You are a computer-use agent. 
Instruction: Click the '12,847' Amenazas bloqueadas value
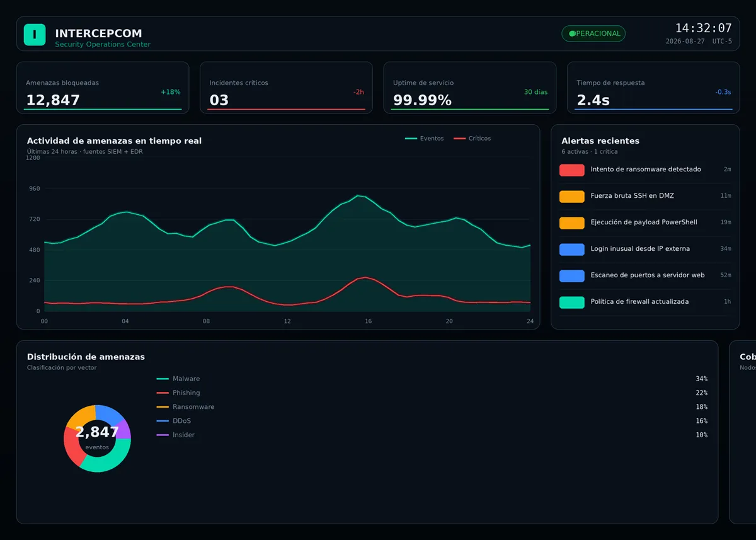53,100
